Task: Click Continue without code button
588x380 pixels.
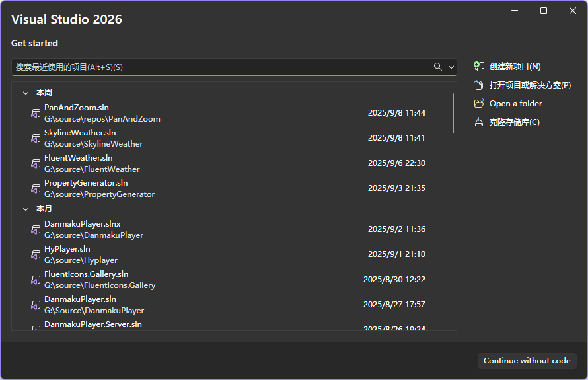Action: [527, 361]
